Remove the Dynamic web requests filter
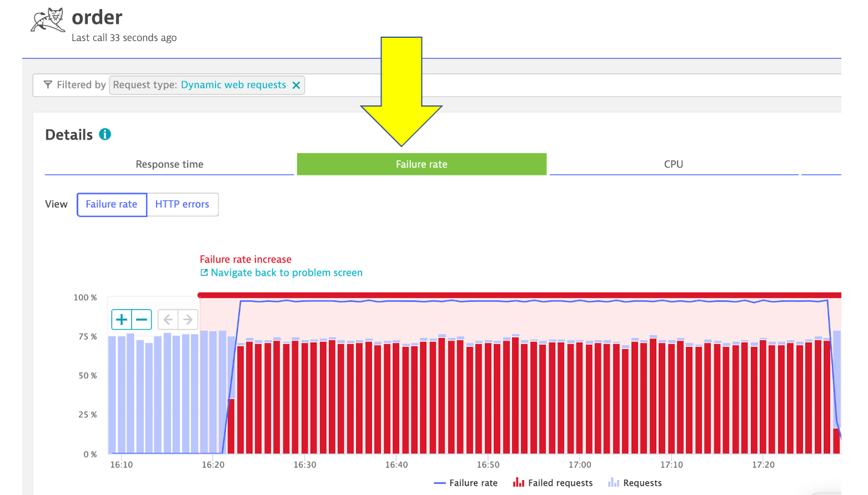 point(296,85)
